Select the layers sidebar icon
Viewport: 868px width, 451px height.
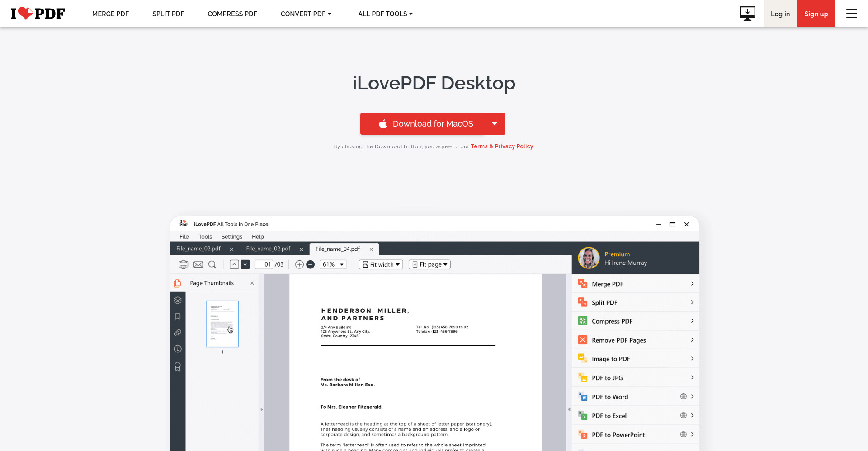click(178, 300)
